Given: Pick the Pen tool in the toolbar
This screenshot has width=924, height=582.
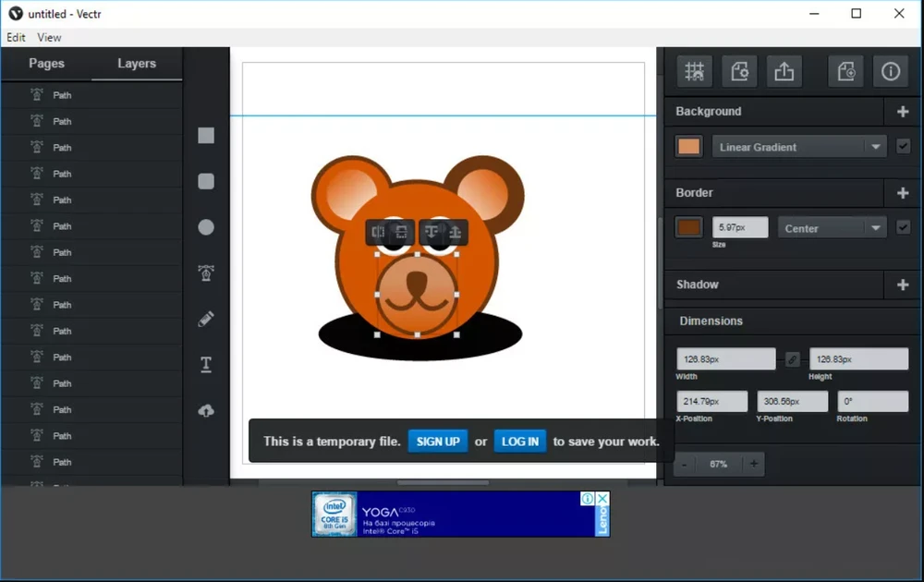Looking at the screenshot, I should pyautogui.click(x=206, y=273).
